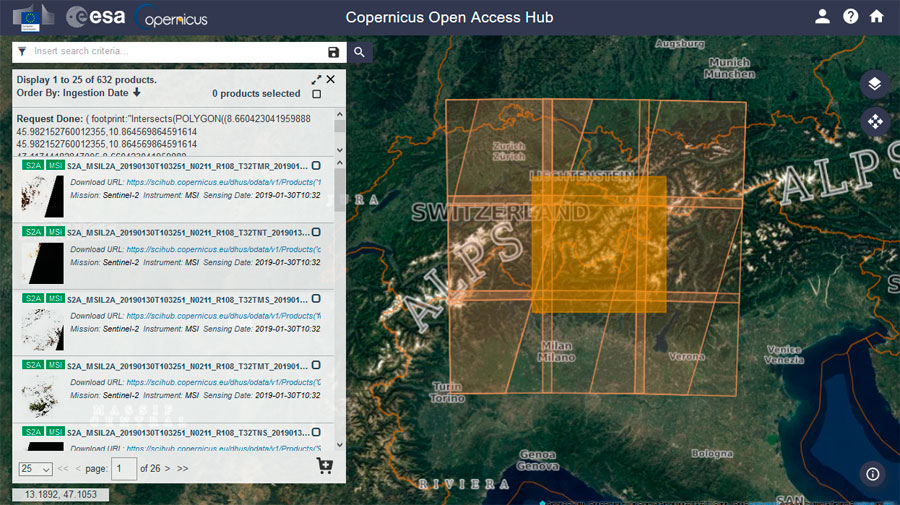Toggle map pan/navigation mode icon

(874, 121)
